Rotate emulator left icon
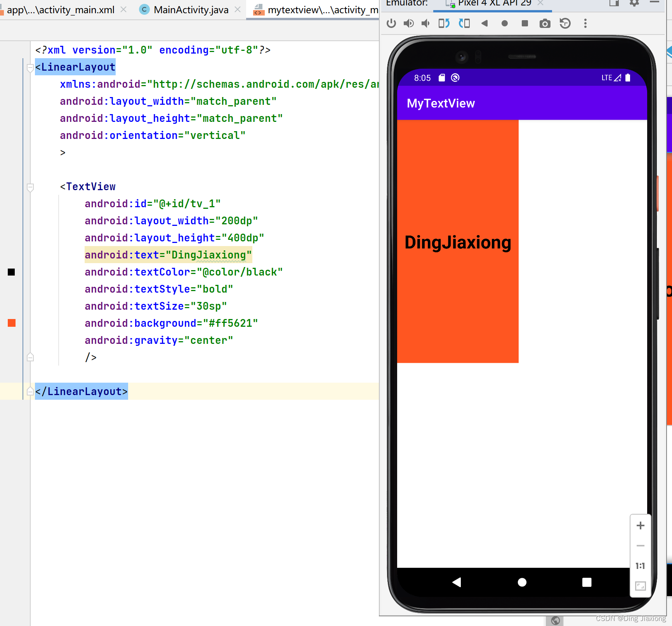This screenshot has height=626, width=672. click(444, 23)
